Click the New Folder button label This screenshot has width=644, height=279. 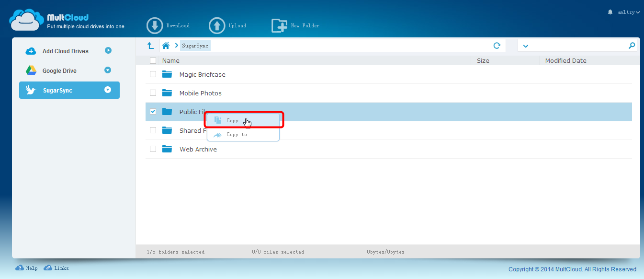pyautogui.click(x=305, y=26)
